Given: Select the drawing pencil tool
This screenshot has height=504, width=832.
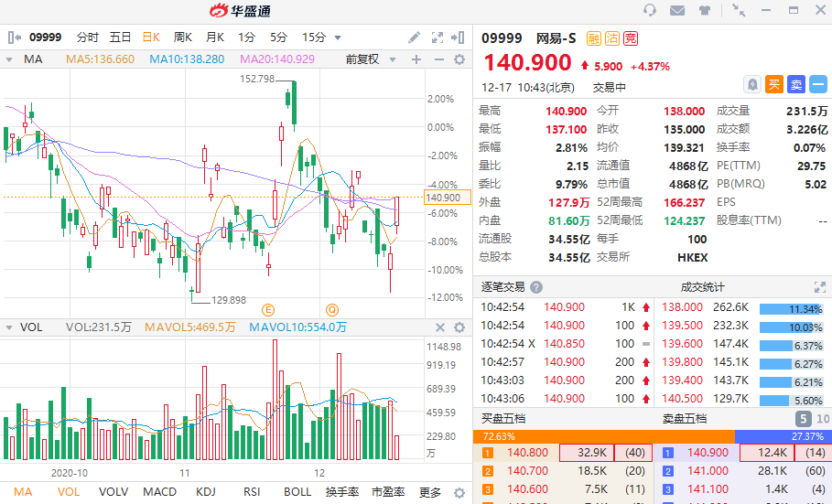Looking at the screenshot, I should (414, 38).
